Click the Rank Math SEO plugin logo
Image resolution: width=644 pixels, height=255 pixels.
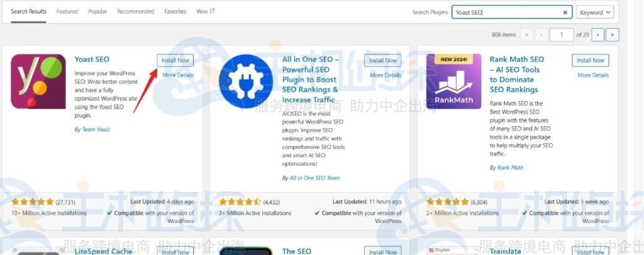point(453,81)
